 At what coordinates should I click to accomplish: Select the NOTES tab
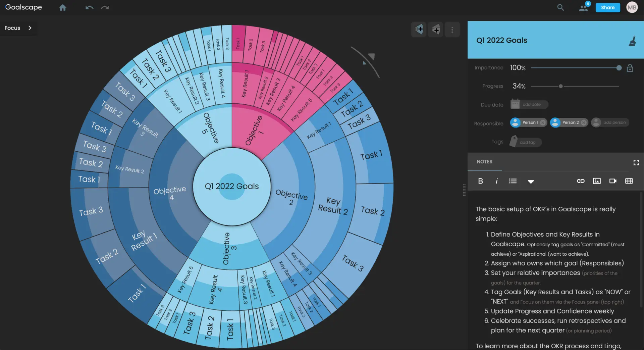click(484, 162)
